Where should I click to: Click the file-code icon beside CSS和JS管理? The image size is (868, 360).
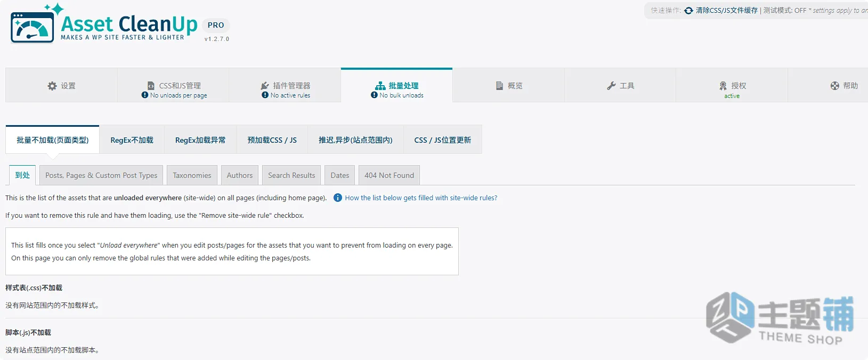[x=151, y=86]
